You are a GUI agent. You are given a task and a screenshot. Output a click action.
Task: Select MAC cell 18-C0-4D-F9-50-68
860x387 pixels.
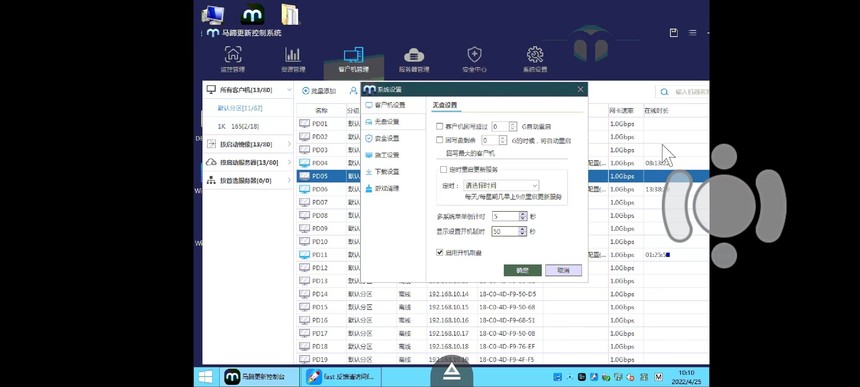(x=507, y=307)
